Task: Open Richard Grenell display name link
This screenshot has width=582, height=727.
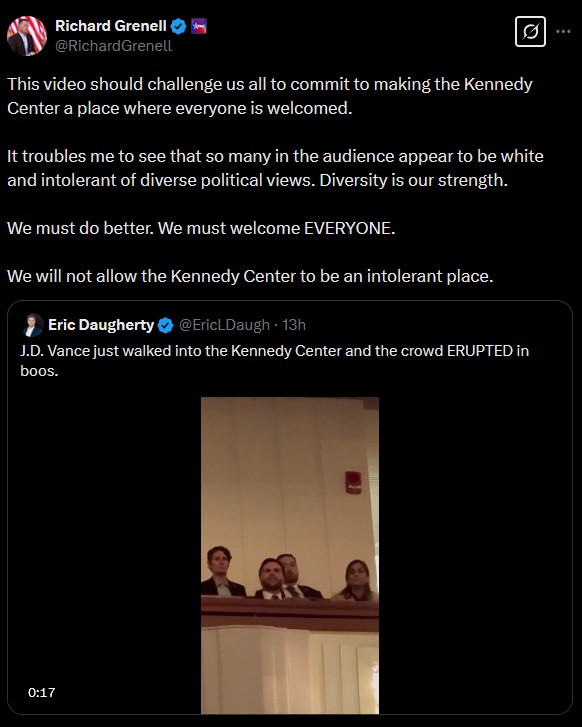Action: (x=111, y=26)
